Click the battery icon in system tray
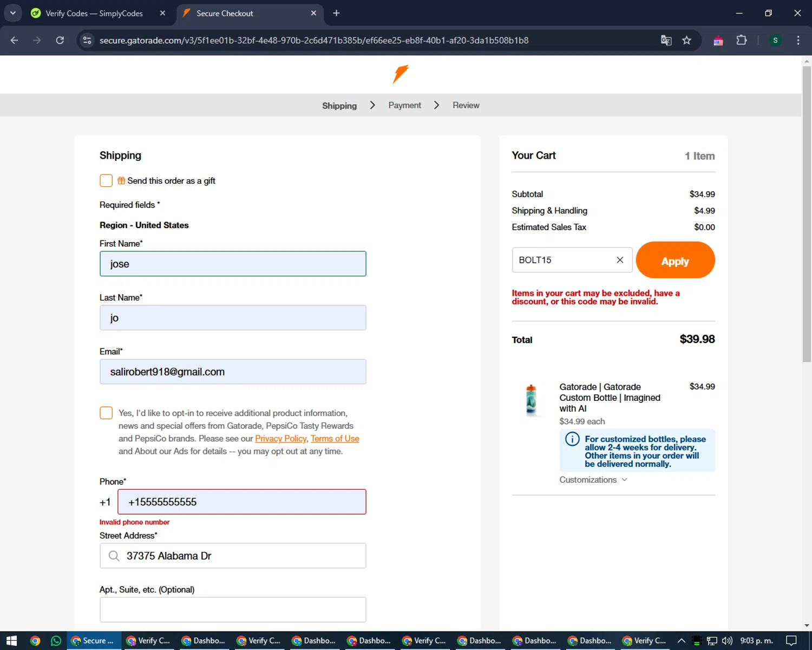Image resolution: width=812 pixels, height=650 pixels. (x=697, y=641)
